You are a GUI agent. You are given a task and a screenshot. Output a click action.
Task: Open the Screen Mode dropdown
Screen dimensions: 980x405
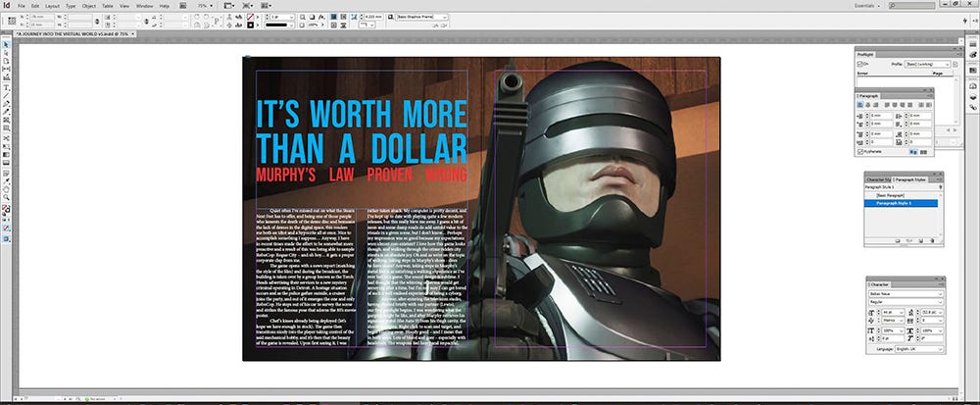[x=248, y=6]
